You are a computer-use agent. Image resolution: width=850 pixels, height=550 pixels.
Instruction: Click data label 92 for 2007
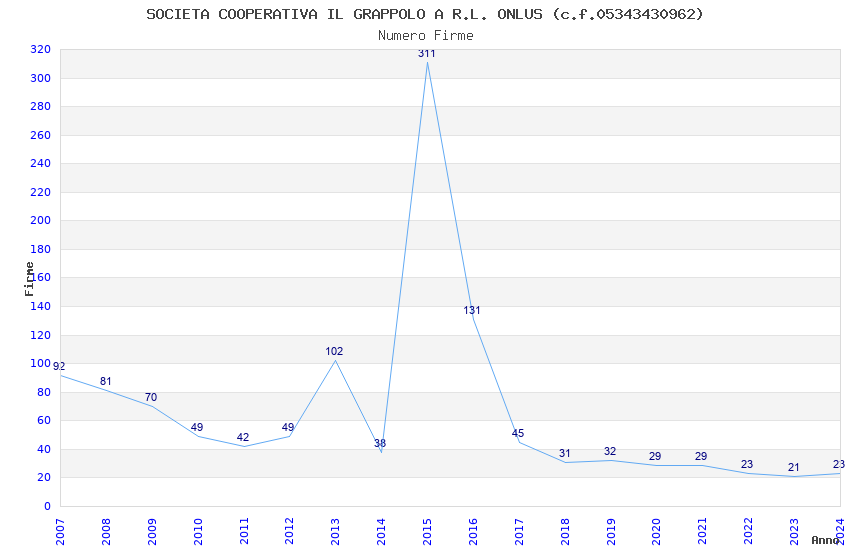tap(59, 366)
